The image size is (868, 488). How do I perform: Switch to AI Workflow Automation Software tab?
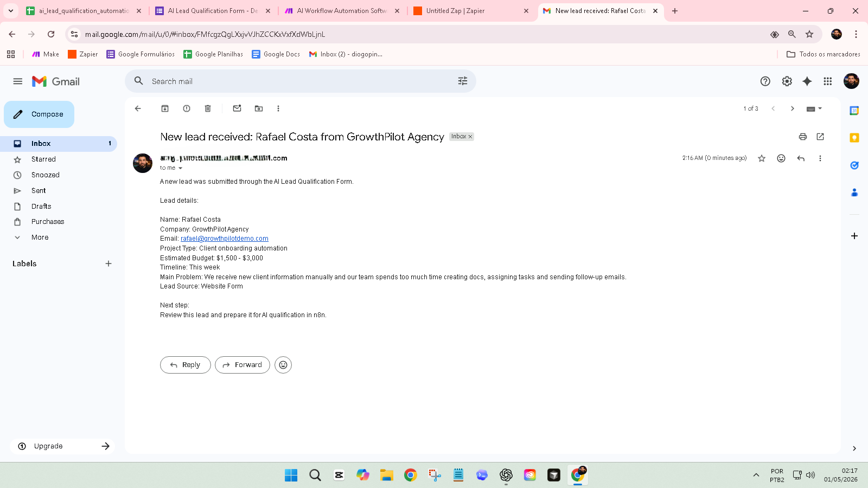[342, 11]
